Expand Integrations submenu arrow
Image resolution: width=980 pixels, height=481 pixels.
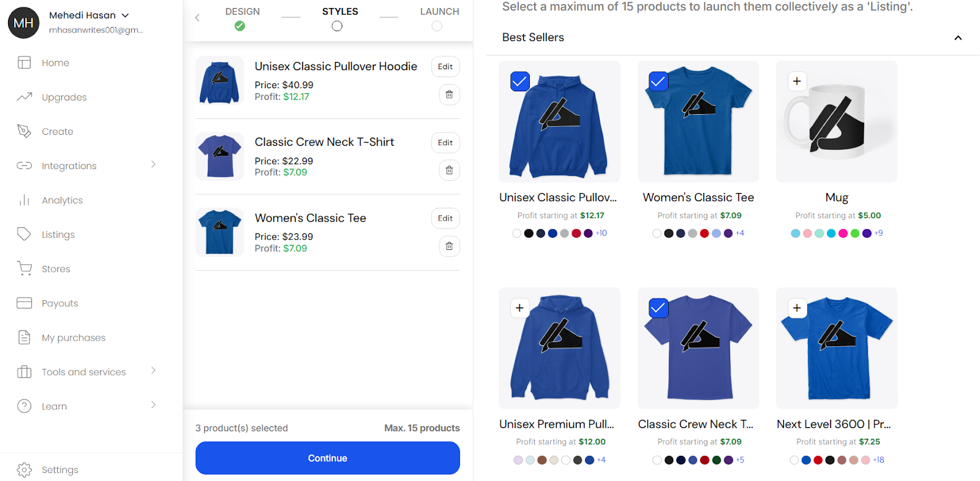click(153, 164)
